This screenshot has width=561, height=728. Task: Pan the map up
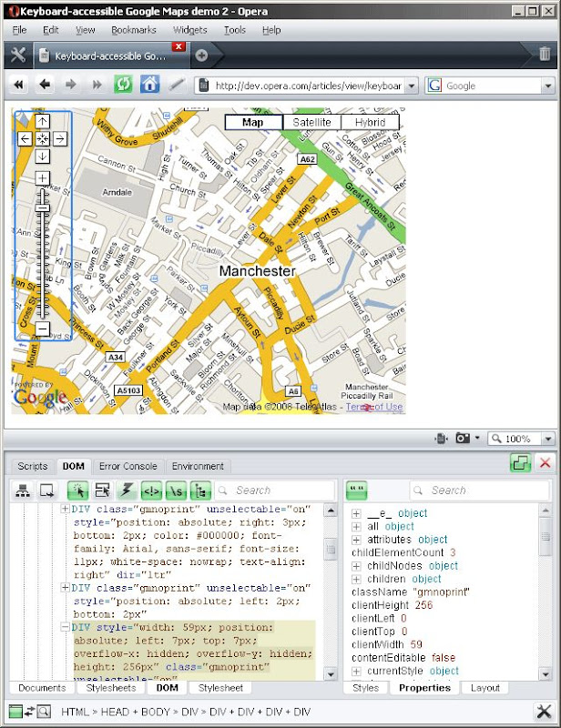pos(42,122)
